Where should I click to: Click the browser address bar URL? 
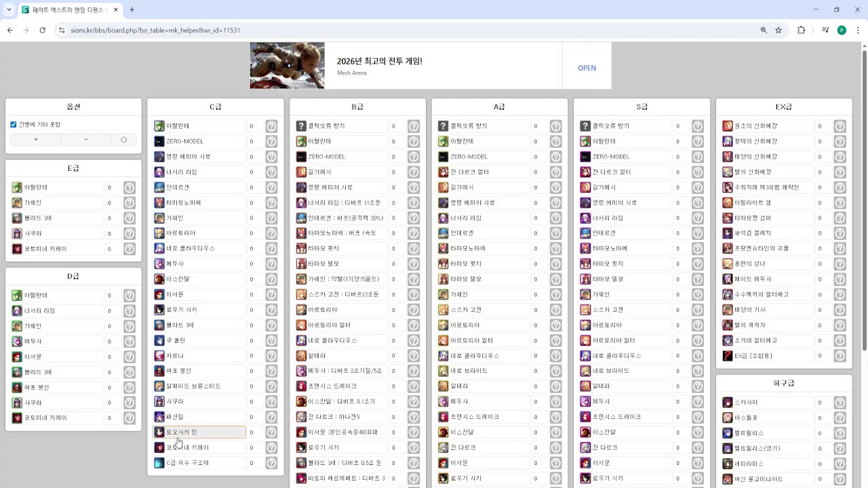(155, 30)
